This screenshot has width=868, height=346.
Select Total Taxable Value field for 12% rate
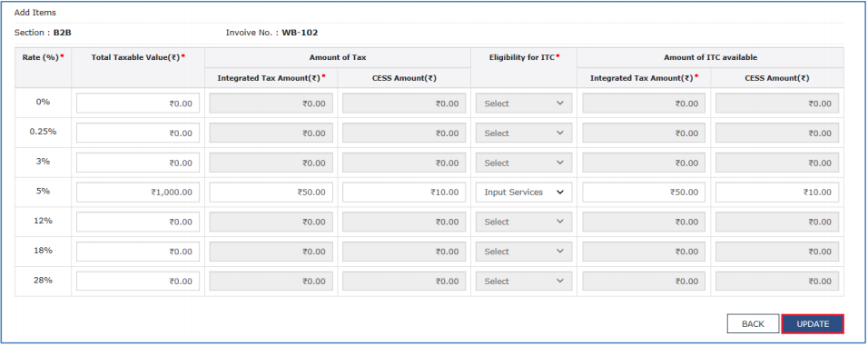138,222
